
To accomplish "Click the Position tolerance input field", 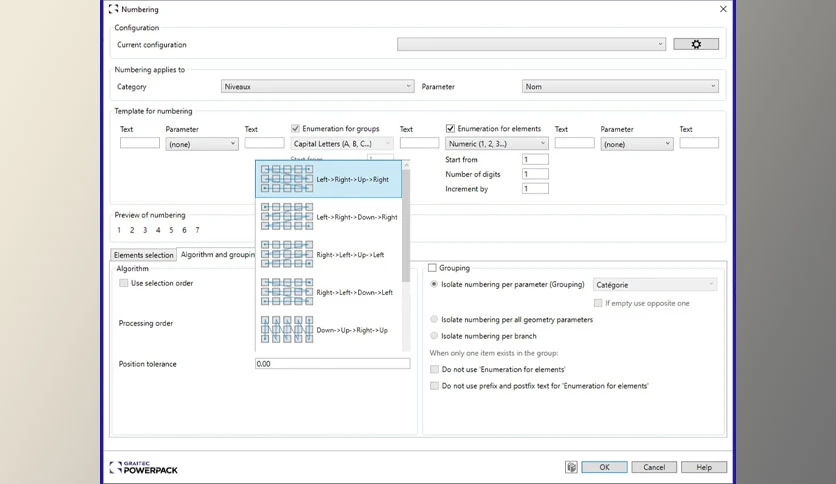I will [x=333, y=364].
